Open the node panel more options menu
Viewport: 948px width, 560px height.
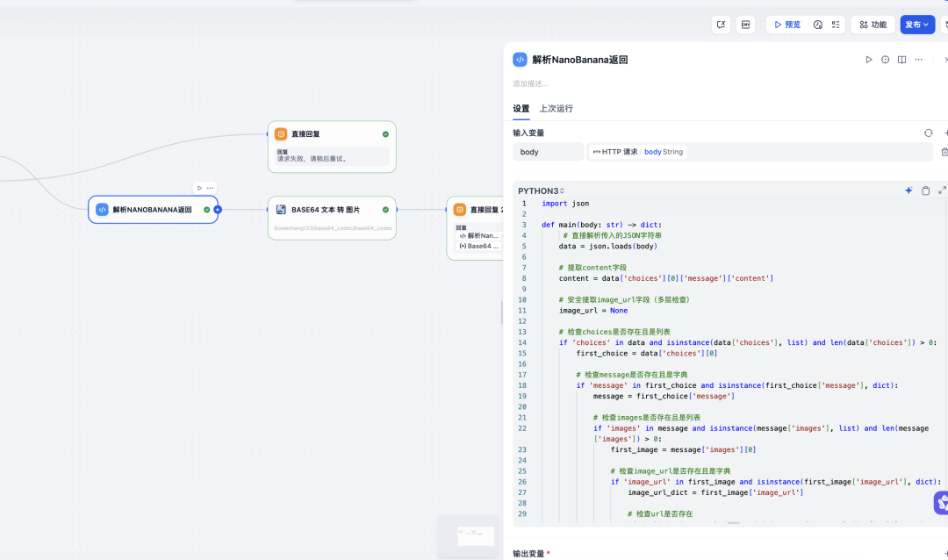pos(918,60)
